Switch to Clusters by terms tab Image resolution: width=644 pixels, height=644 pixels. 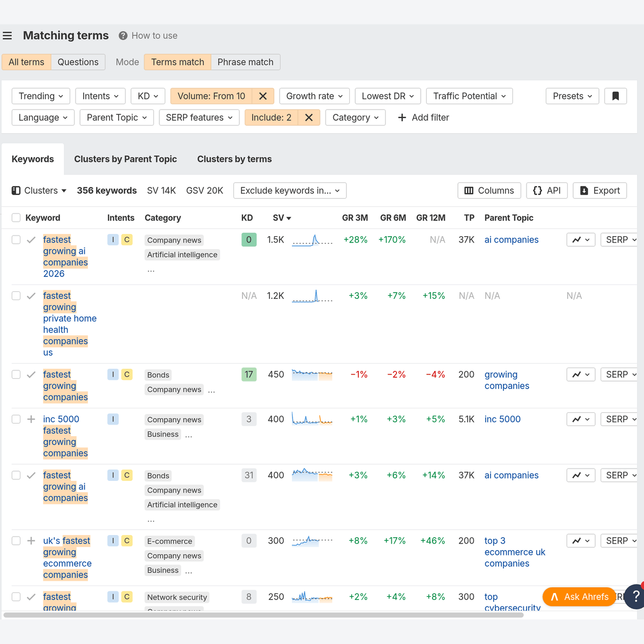click(x=235, y=159)
